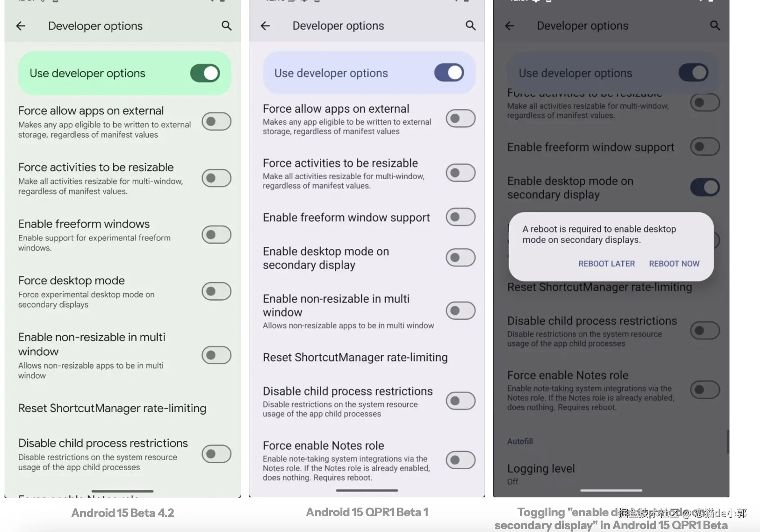Toggle Force allow apps on external, Beta 4.2 screen
Image resolution: width=760 pixels, height=532 pixels.
216,121
